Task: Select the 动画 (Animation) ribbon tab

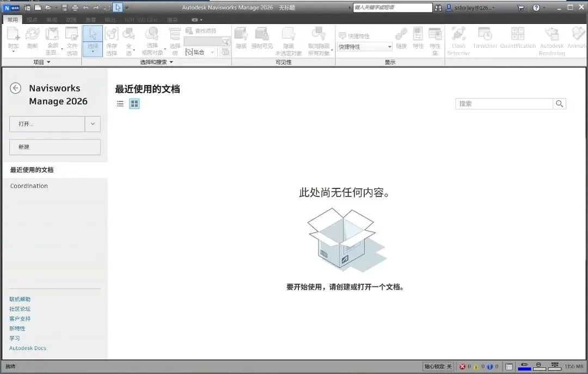Action: tap(71, 20)
